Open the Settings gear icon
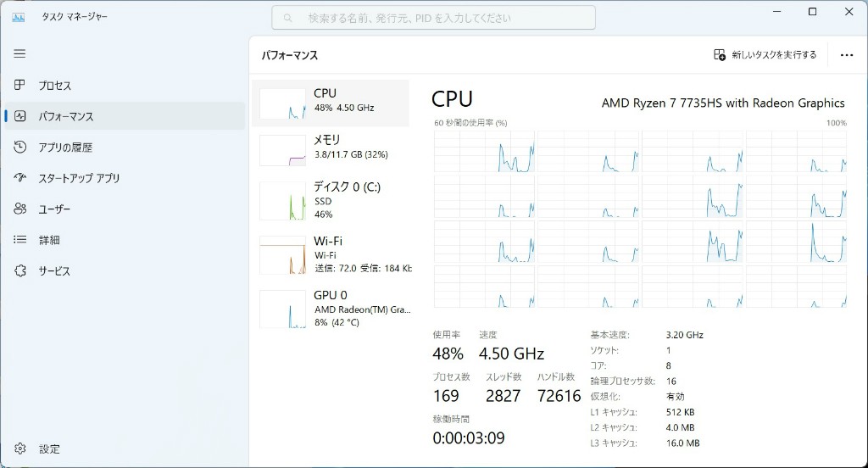Screen dimensions: 868x468 point(20,448)
